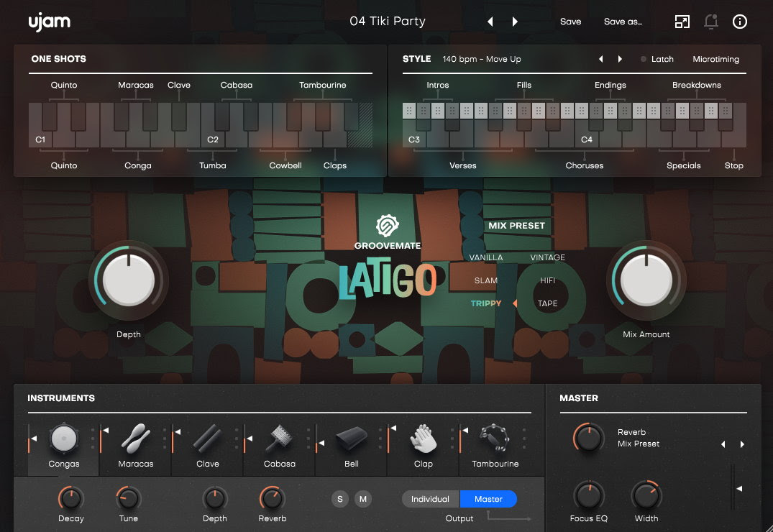Open the notifications bell icon
This screenshot has width=773, height=532.
click(x=711, y=22)
